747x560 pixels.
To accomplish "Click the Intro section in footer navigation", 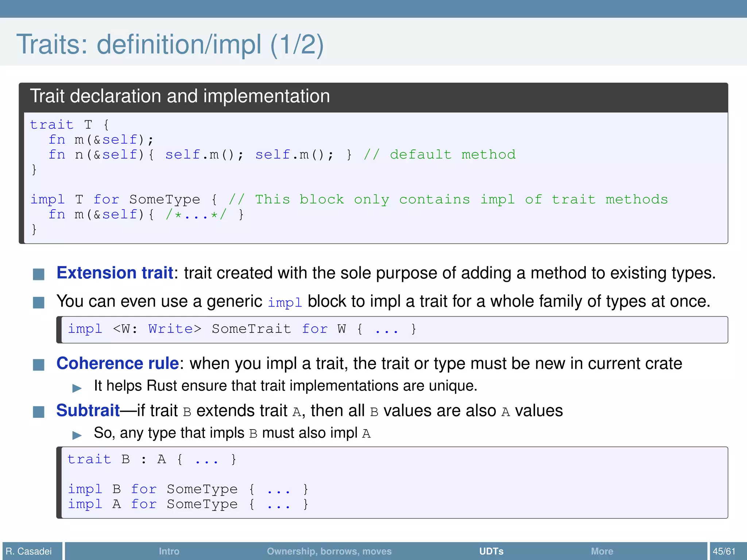I will [169, 551].
